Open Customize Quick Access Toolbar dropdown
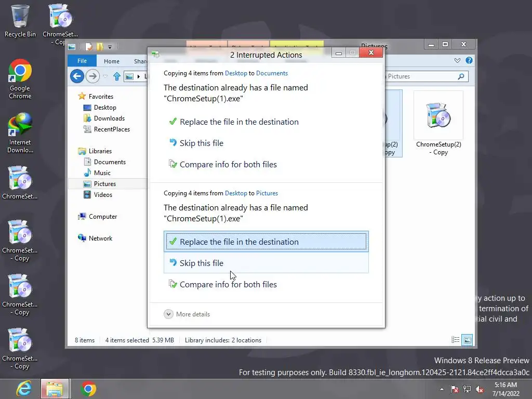 (110, 47)
